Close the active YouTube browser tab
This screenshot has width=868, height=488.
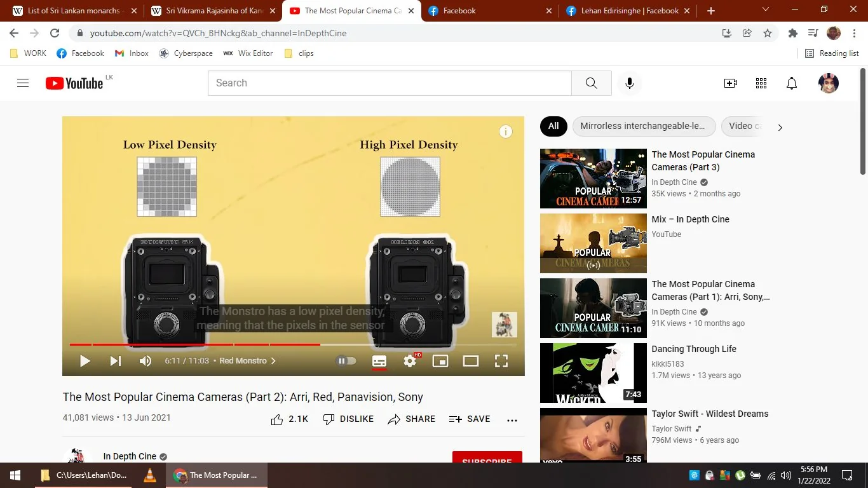411,11
